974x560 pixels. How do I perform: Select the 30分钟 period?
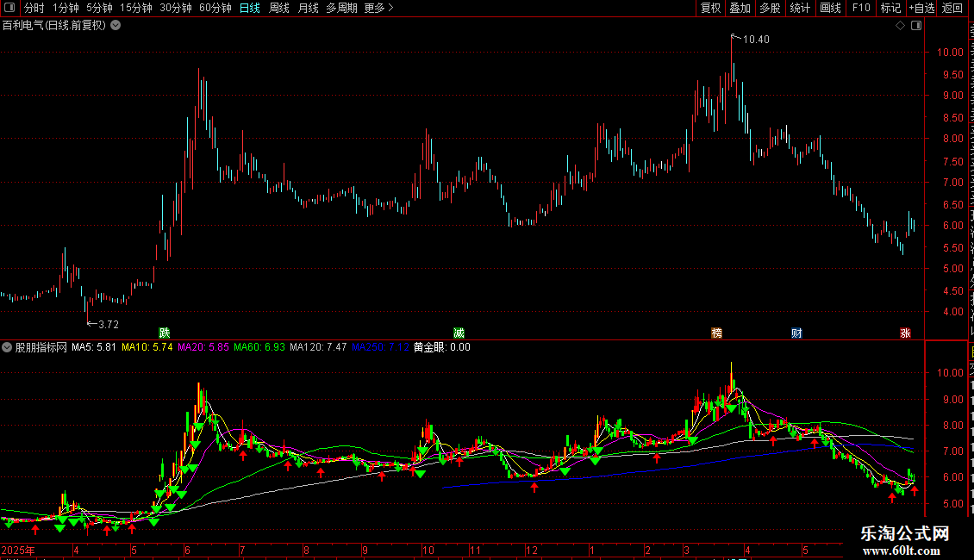click(x=176, y=8)
